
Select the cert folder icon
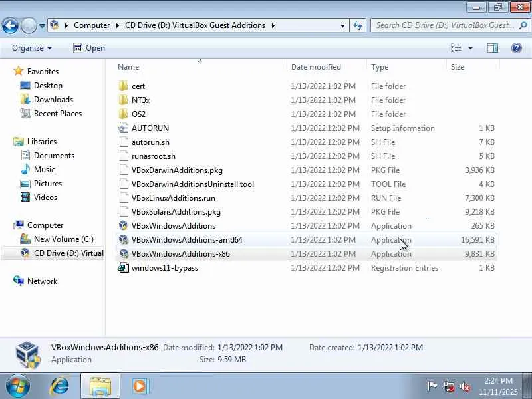[x=124, y=86]
